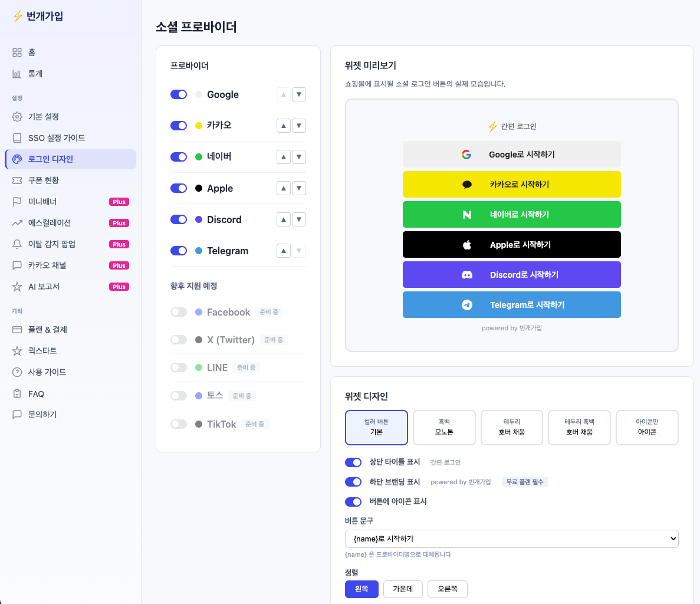Open statistics via the bar chart icon
Screen dimensions: 700x604
pos(17,74)
